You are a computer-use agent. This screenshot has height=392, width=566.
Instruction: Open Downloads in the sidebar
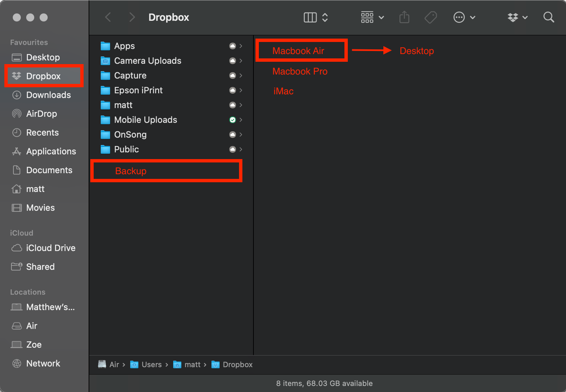(44, 95)
